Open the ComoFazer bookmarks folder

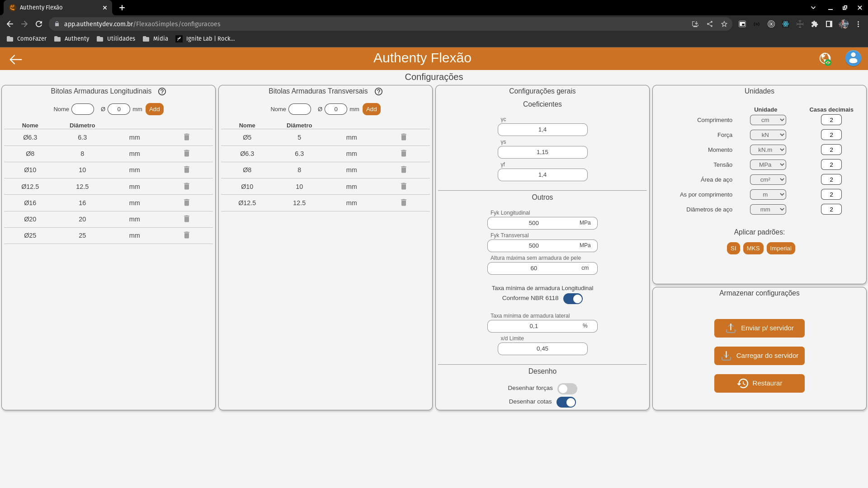point(27,39)
